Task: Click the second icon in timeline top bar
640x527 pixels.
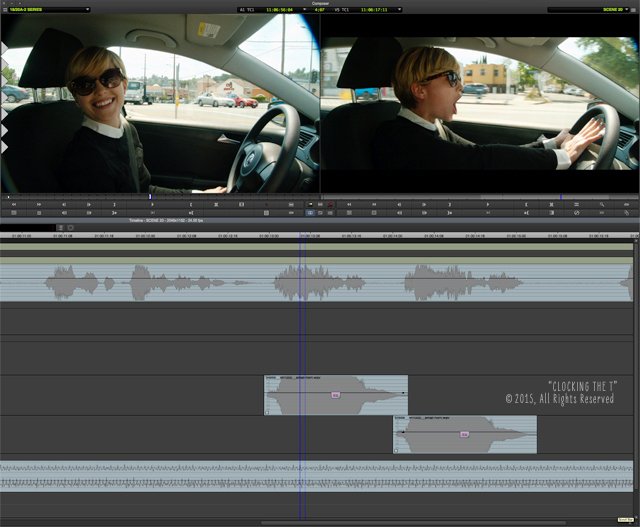Action: point(70,228)
